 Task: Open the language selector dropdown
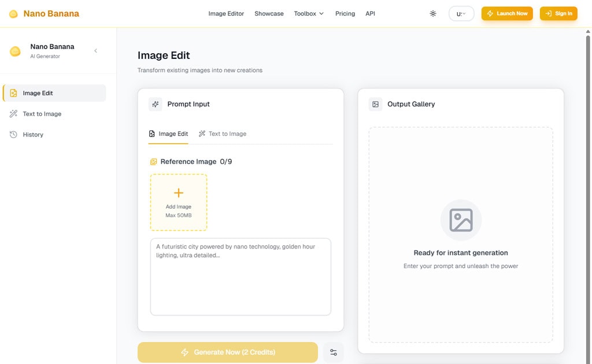point(461,13)
